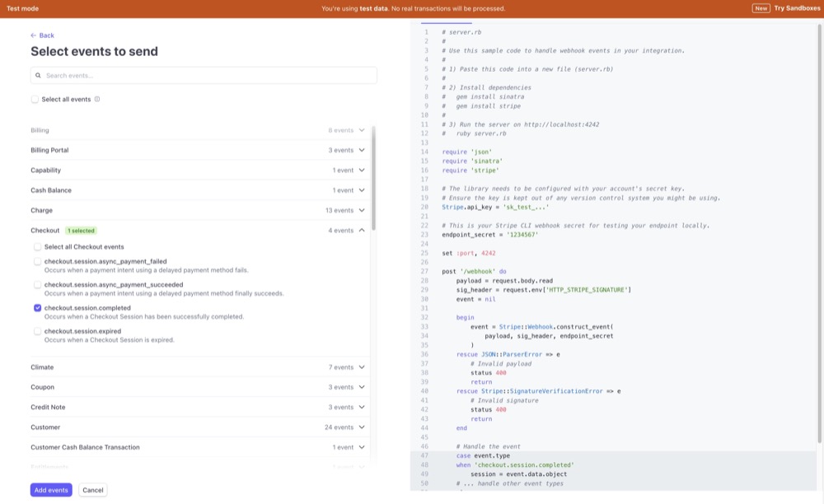Expand the Billing Portal chevron

[x=362, y=150]
